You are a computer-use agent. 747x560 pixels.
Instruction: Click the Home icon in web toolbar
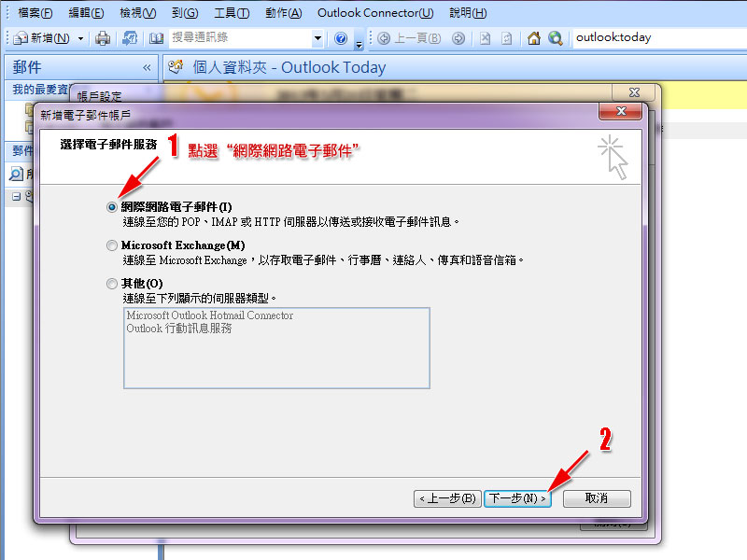534,38
